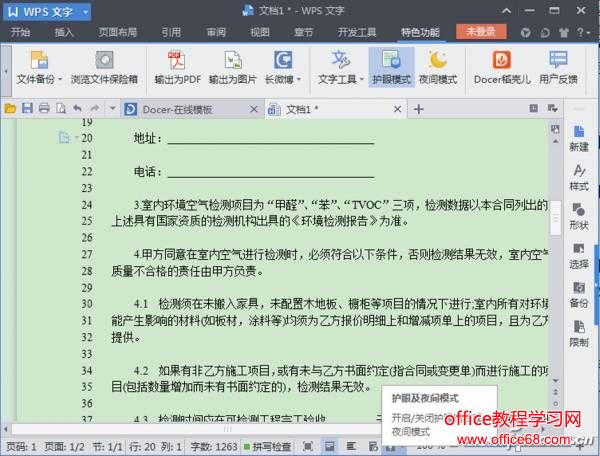Click the horizontal scrollbar thumb
Viewport: 600px width, 456px height.
(228, 429)
